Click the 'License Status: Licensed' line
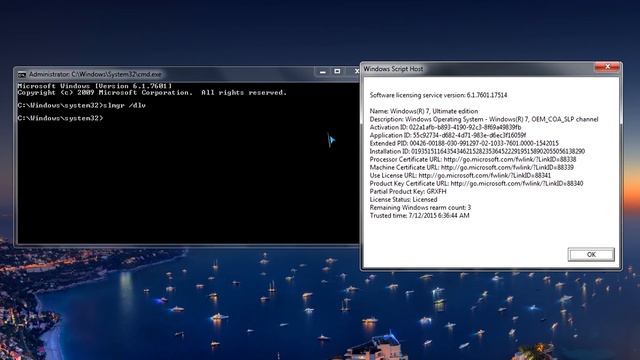Viewport: 640px width, 360px height. point(403,200)
